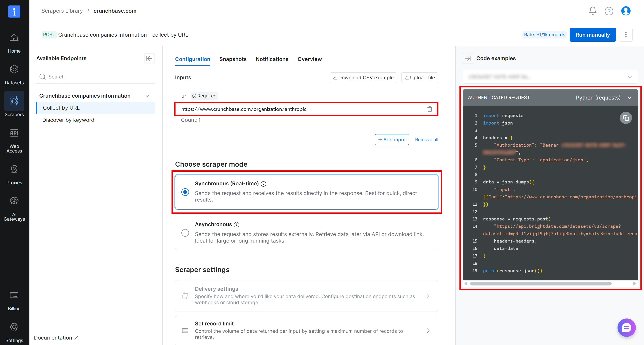
Task: Switch to the Snapshots tab
Action: pyautogui.click(x=233, y=59)
